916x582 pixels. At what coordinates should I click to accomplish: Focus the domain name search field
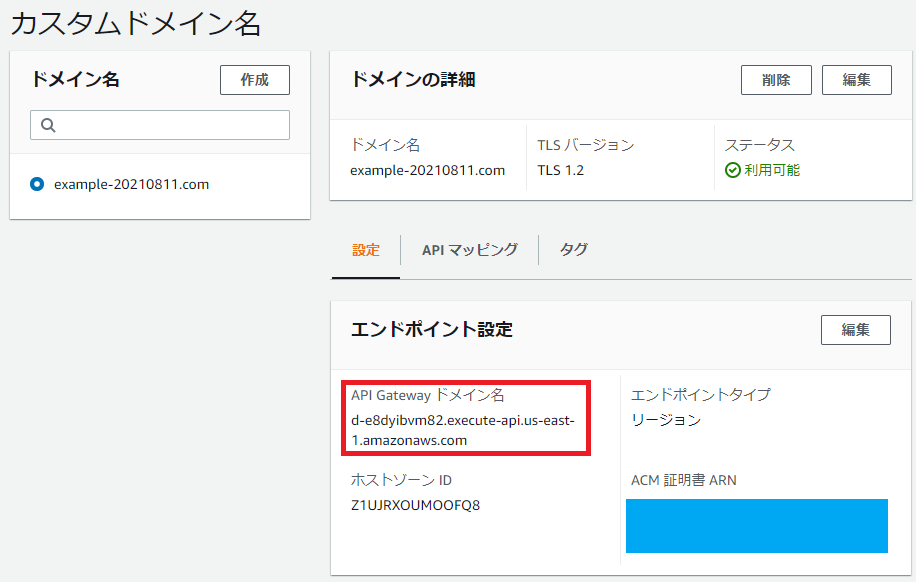click(160, 125)
